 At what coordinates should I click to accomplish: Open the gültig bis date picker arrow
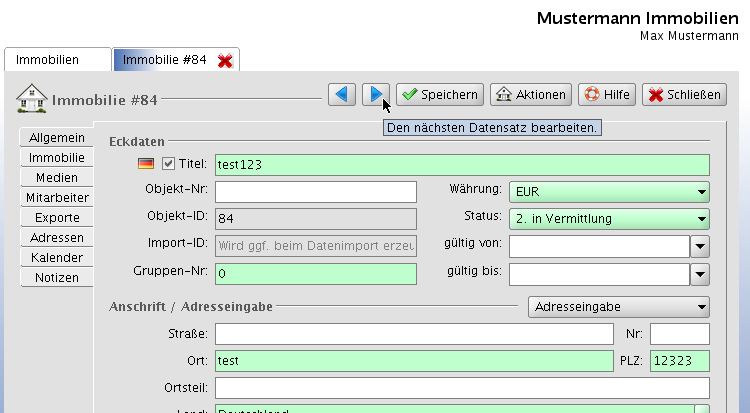click(700, 273)
